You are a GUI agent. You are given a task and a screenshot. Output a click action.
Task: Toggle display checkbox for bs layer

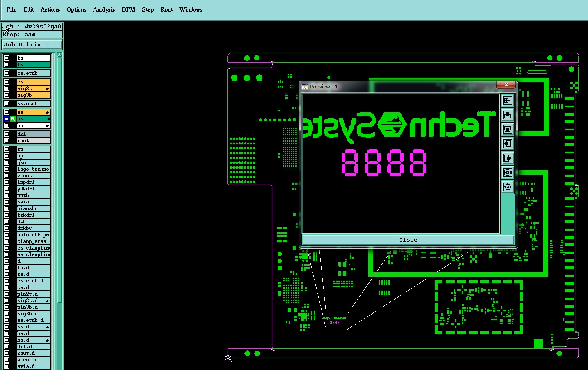pos(7,119)
